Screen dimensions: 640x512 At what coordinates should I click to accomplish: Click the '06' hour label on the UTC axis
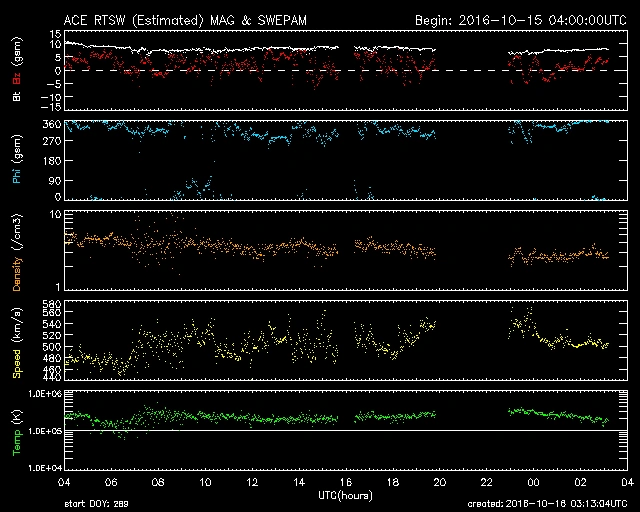(x=111, y=482)
